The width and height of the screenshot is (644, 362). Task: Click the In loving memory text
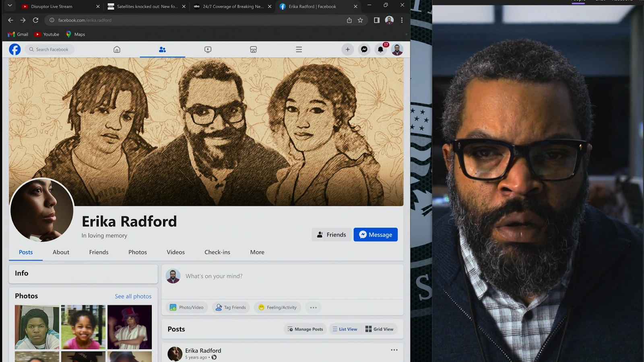[x=104, y=236]
